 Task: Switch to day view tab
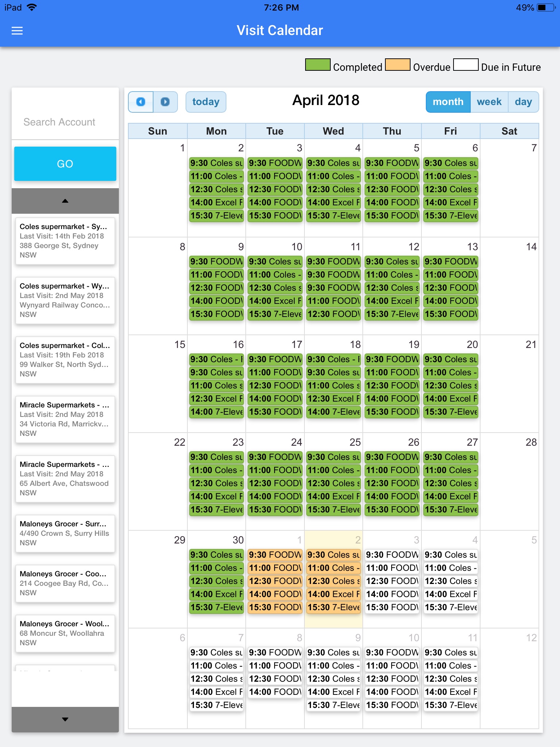[523, 102]
